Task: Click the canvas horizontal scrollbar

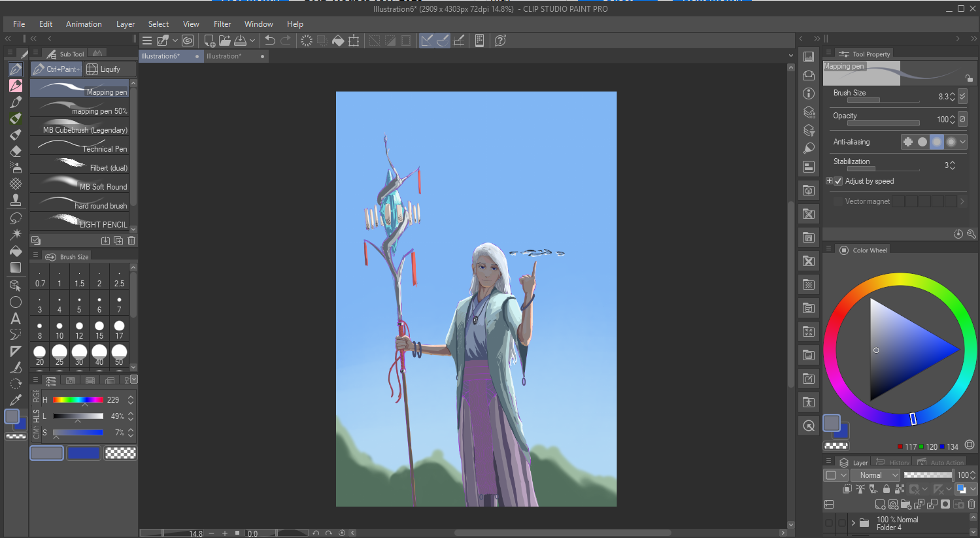Action: (562, 533)
